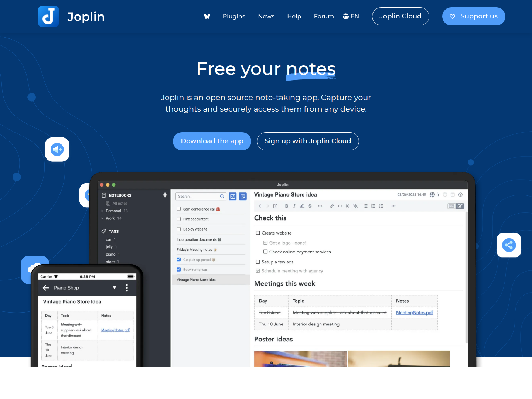Click the code block braces icon in toolbar
The image size is (532, 399).
pos(348,206)
